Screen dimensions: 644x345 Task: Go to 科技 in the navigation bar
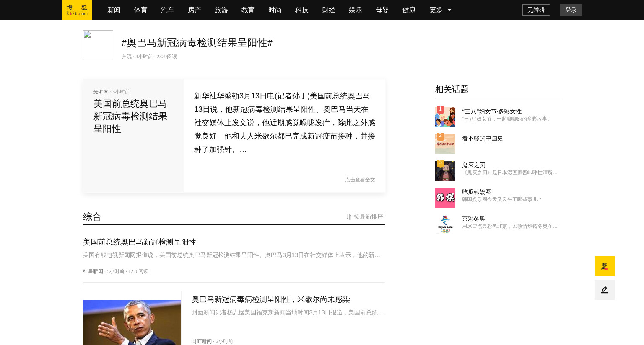pyautogui.click(x=302, y=10)
